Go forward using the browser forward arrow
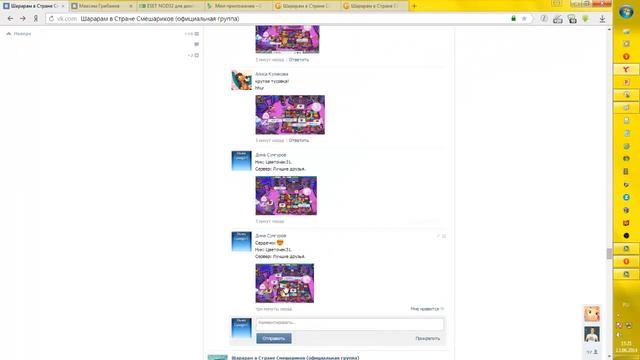 23,19
